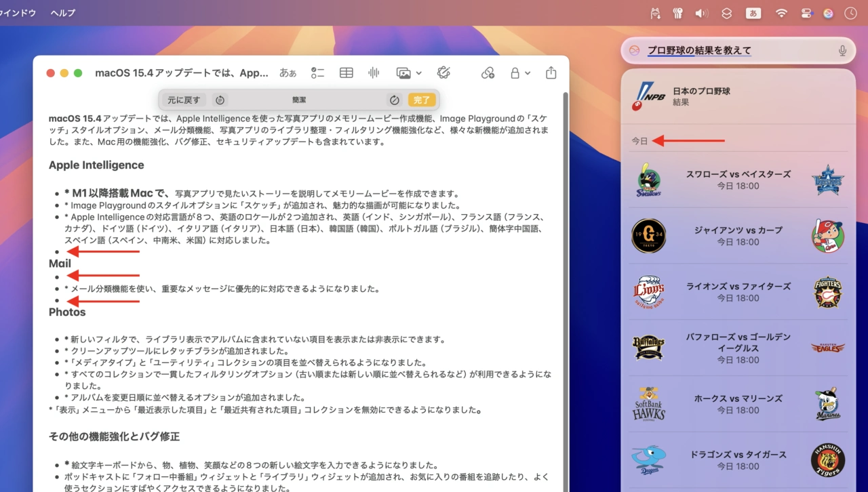Open the ヘルプ menu
Screen dimensions: 868x492
point(63,13)
